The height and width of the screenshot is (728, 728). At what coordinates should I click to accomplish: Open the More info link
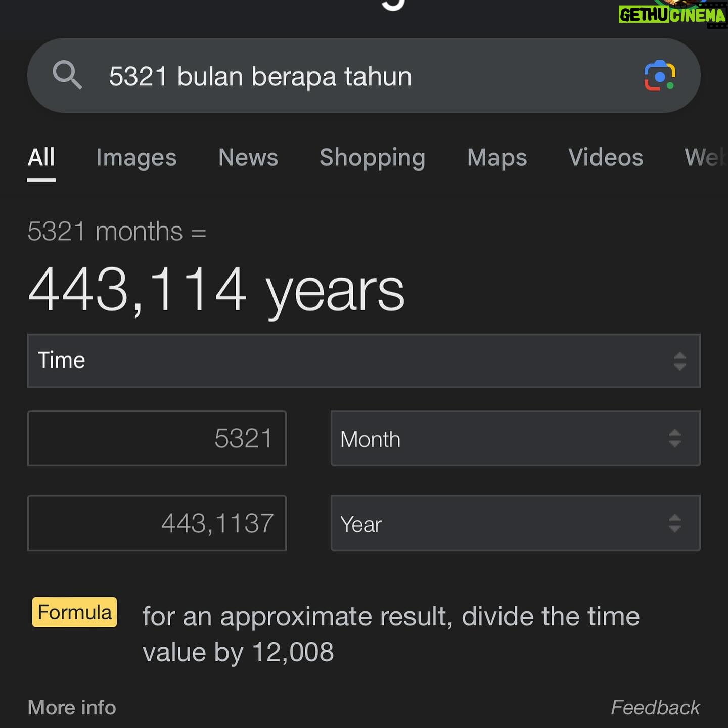(72, 707)
